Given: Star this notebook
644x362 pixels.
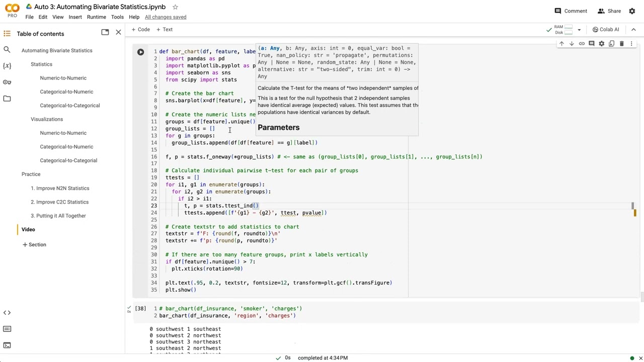Looking at the screenshot, I should [175, 7].
